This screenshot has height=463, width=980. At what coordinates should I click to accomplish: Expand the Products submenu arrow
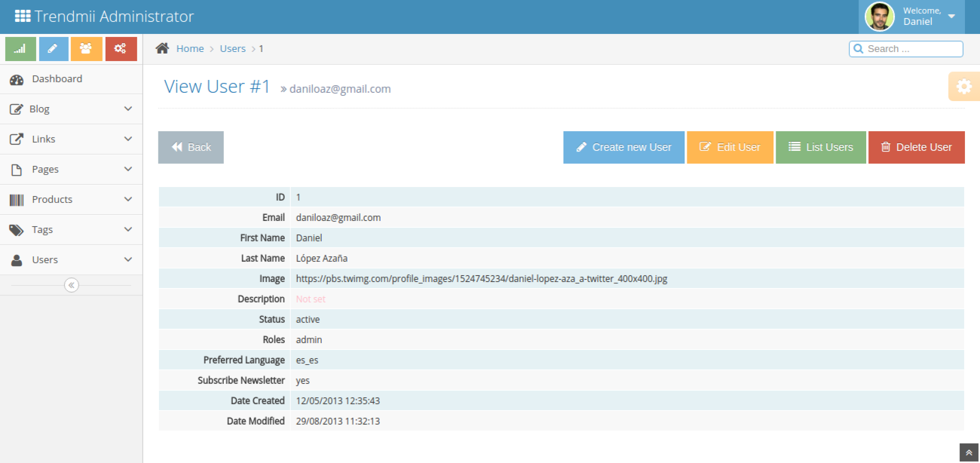128,200
